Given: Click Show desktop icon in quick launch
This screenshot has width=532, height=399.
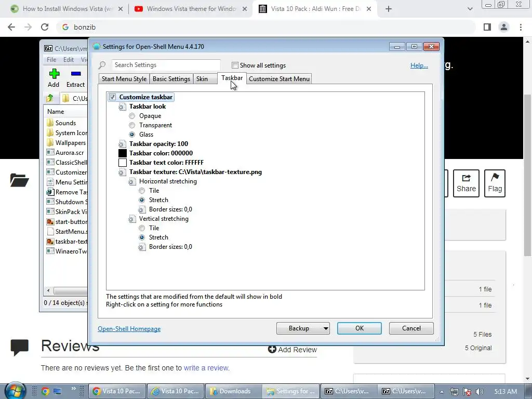Looking at the screenshot, I should point(57,392).
